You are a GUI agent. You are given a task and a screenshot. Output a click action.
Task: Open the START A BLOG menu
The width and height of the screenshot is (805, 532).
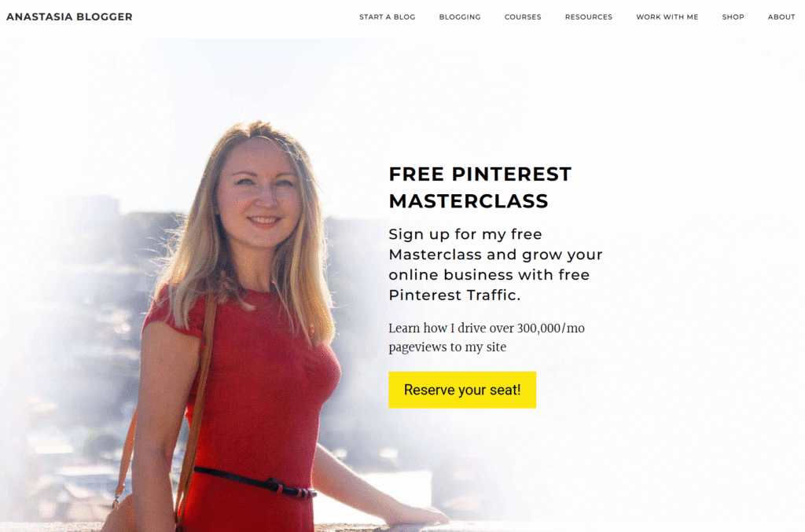[x=387, y=17]
